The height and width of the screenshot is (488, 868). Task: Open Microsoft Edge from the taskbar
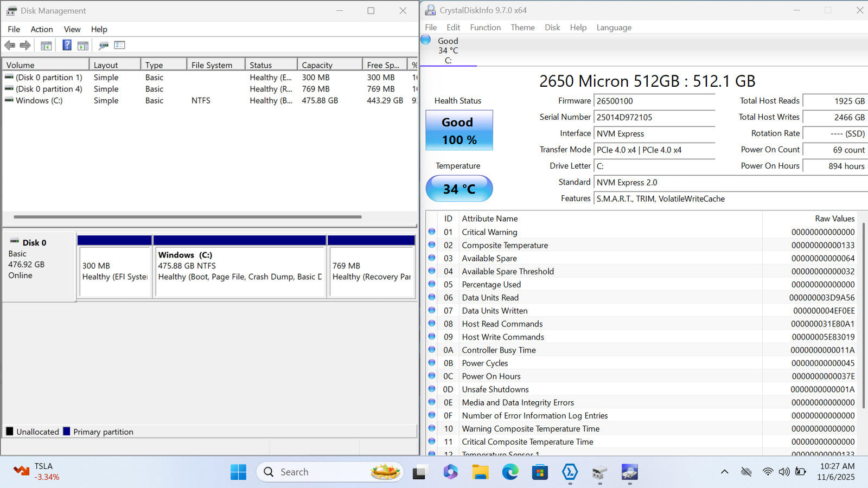click(x=510, y=472)
